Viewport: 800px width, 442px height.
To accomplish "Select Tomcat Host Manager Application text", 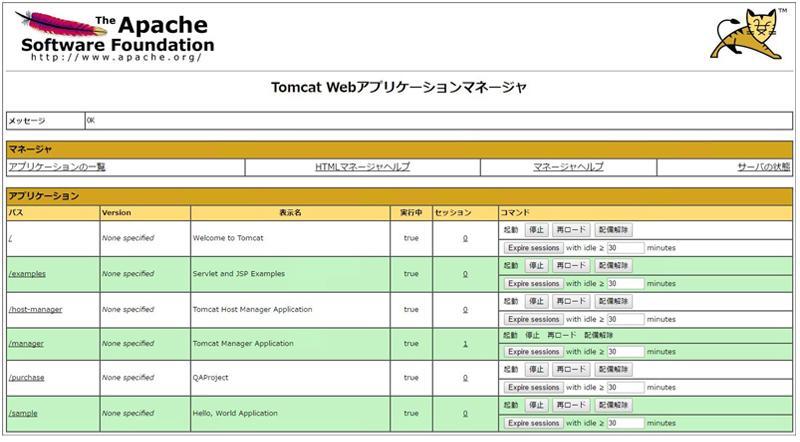I will pyautogui.click(x=252, y=310).
